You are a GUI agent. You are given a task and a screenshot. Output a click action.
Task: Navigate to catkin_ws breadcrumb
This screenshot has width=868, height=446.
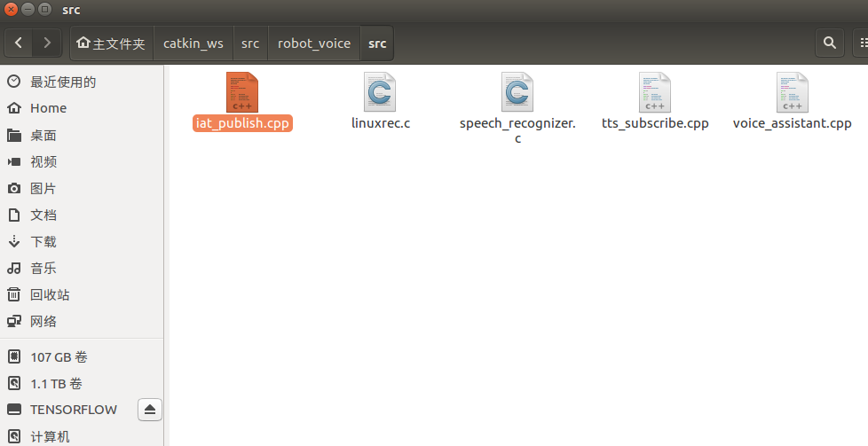tap(193, 43)
